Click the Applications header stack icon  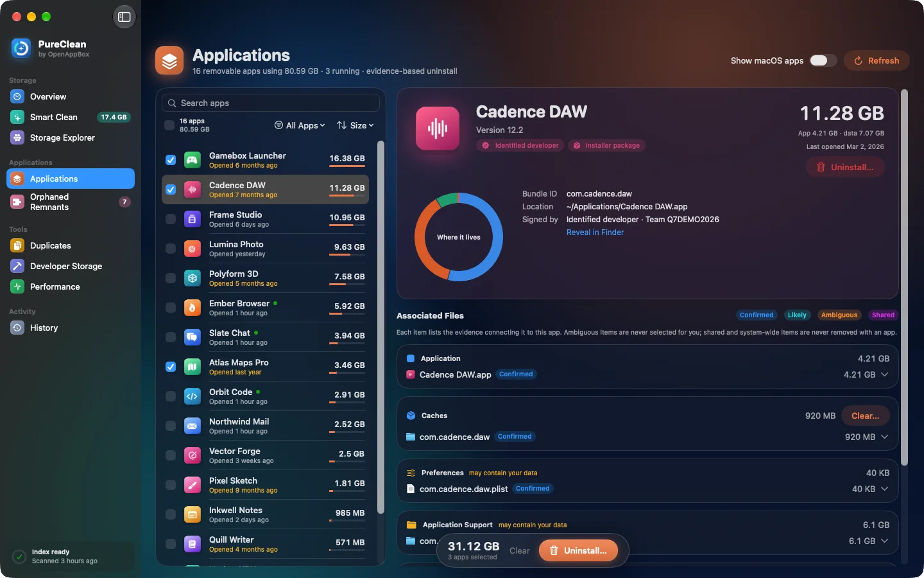[169, 61]
